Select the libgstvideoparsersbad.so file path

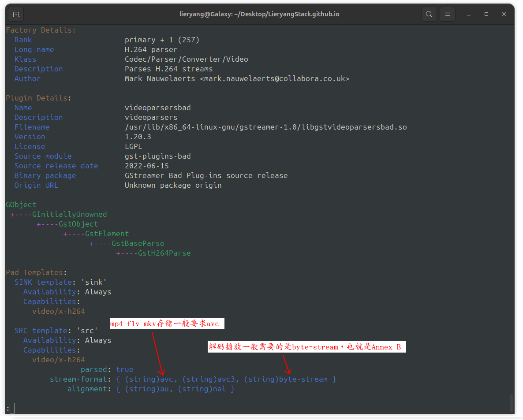pyautogui.click(x=266, y=126)
